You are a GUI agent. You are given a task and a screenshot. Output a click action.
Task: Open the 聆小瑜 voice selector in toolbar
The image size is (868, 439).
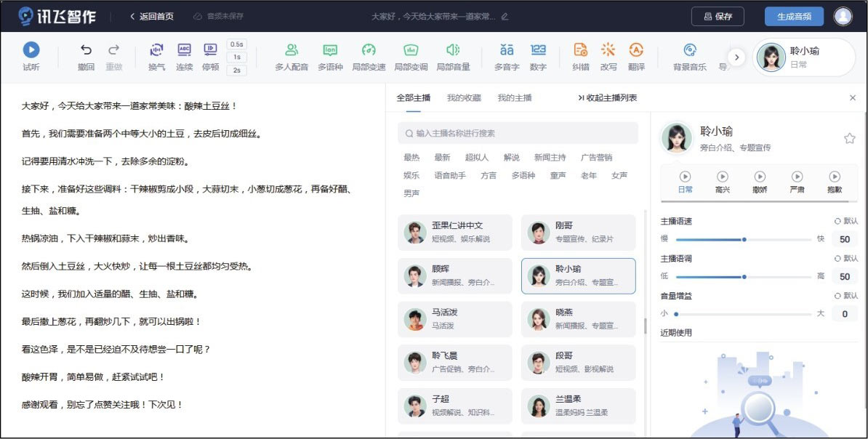[x=803, y=57]
